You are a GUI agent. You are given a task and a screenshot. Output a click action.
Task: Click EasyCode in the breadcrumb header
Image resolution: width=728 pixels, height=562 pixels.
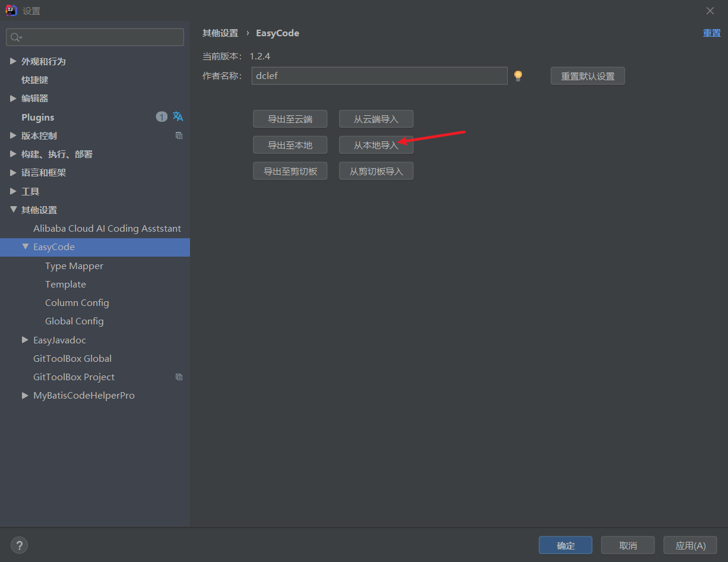[x=277, y=33]
